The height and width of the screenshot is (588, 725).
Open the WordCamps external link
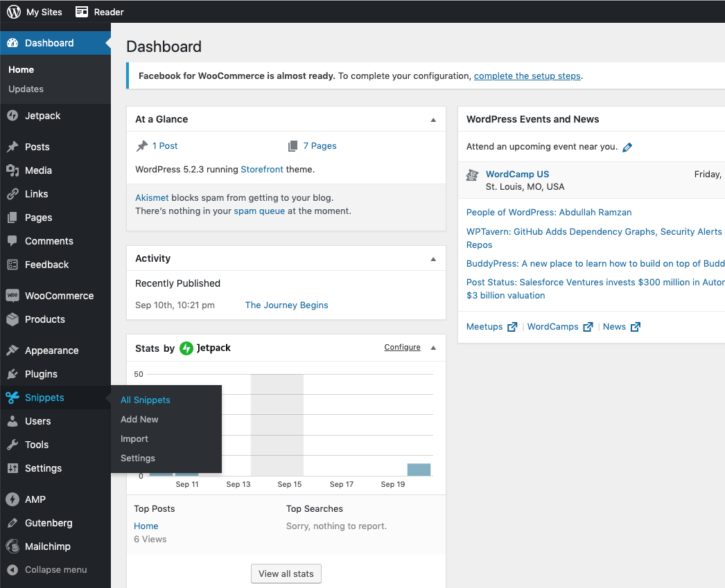coord(560,327)
